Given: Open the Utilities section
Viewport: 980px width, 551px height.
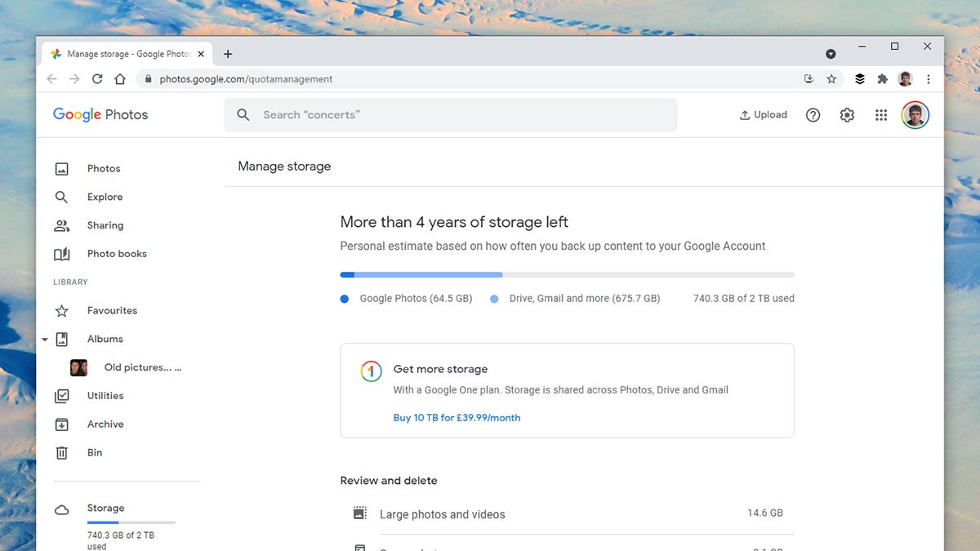Looking at the screenshot, I should pos(106,395).
